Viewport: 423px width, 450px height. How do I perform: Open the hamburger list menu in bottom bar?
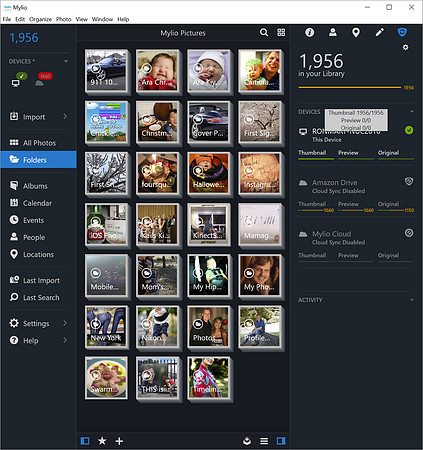click(x=264, y=441)
